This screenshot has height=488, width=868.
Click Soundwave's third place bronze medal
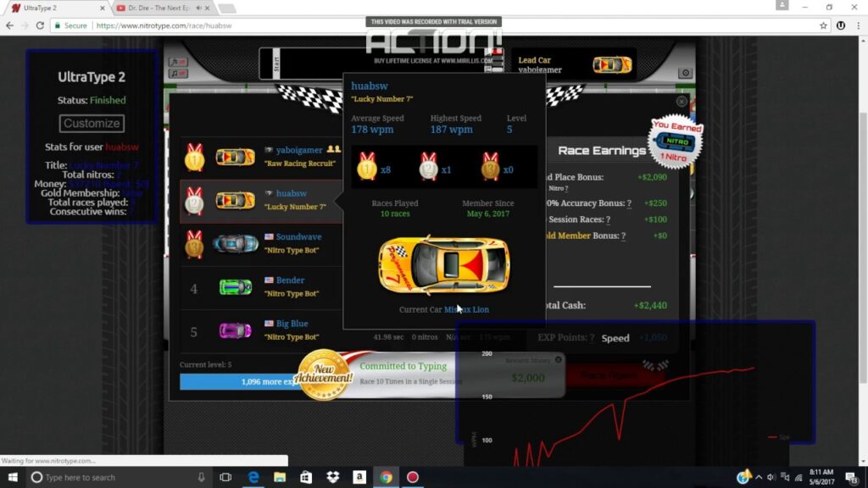pyautogui.click(x=194, y=244)
